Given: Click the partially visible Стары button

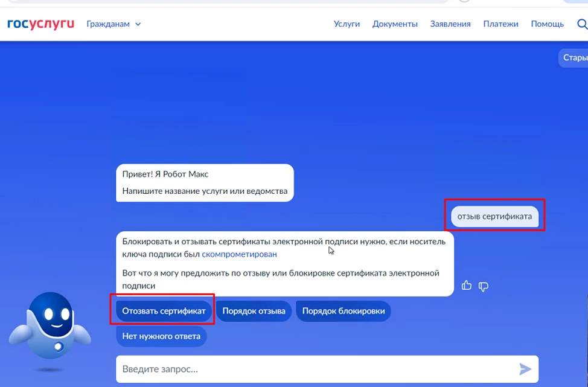Looking at the screenshot, I should point(574,58).
